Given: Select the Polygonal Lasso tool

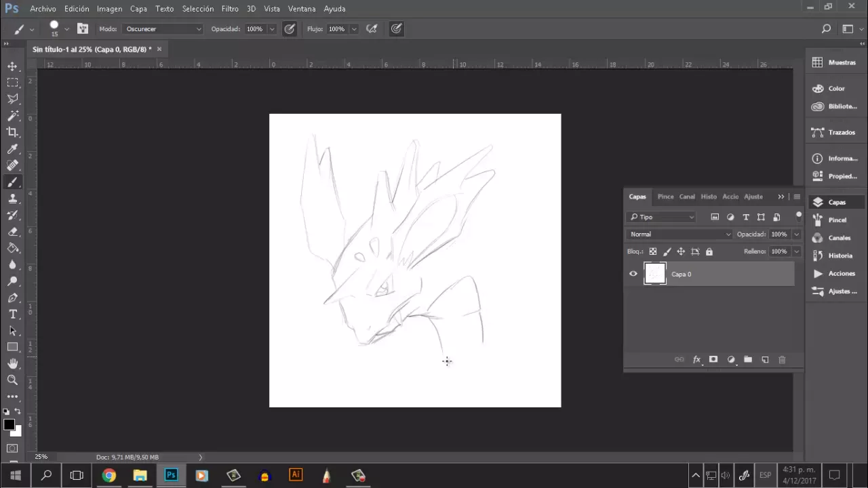Looking at the screenshot, I should 12,99.
